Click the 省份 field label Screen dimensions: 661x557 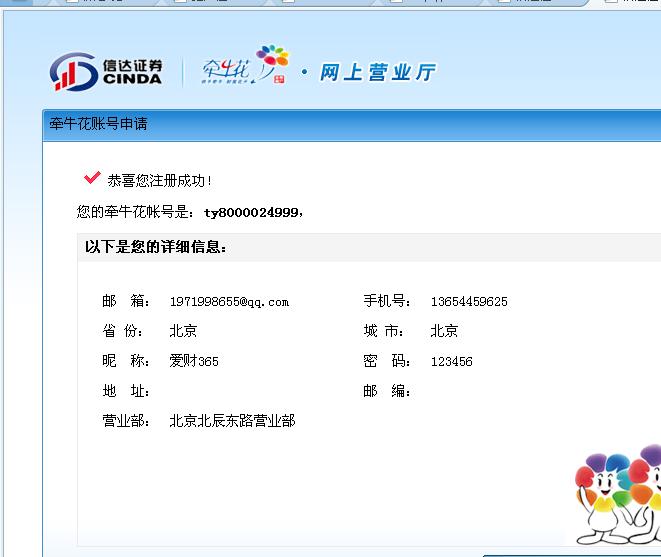tap(123, 331)
